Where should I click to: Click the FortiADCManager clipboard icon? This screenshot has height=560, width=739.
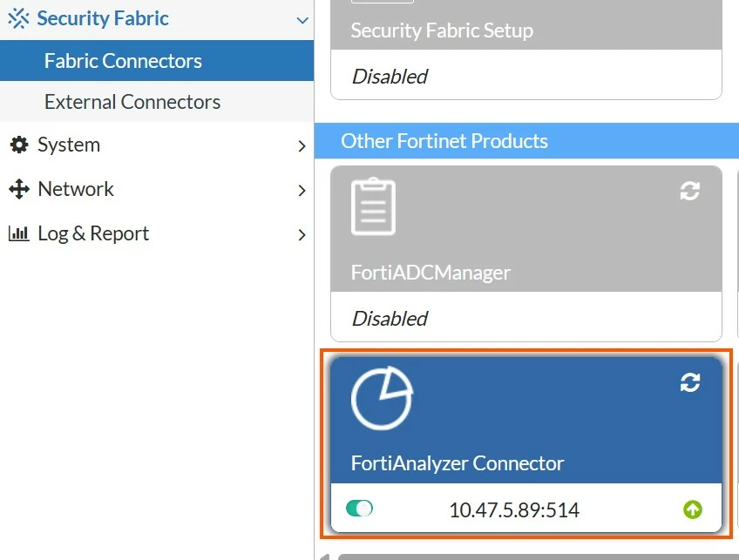coord(373,206)
